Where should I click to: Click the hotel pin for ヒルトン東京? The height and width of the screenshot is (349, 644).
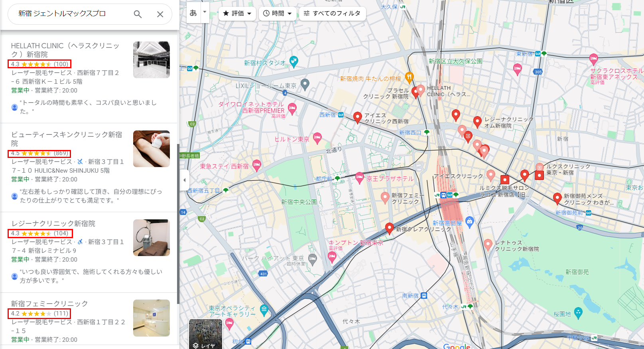[x=317, y=138]
